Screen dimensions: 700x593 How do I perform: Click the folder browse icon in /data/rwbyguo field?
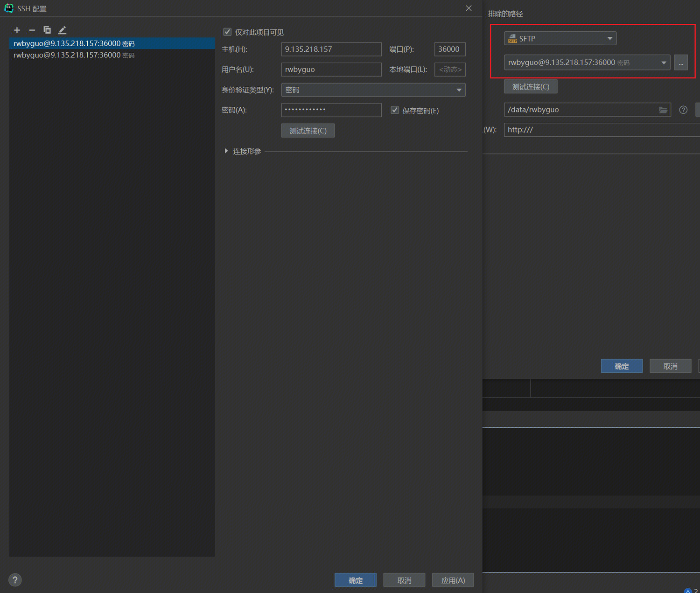[663, 110]
